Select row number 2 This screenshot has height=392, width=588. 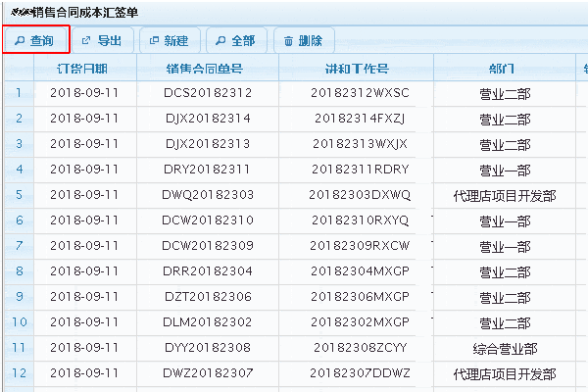(x=20, y=119)
